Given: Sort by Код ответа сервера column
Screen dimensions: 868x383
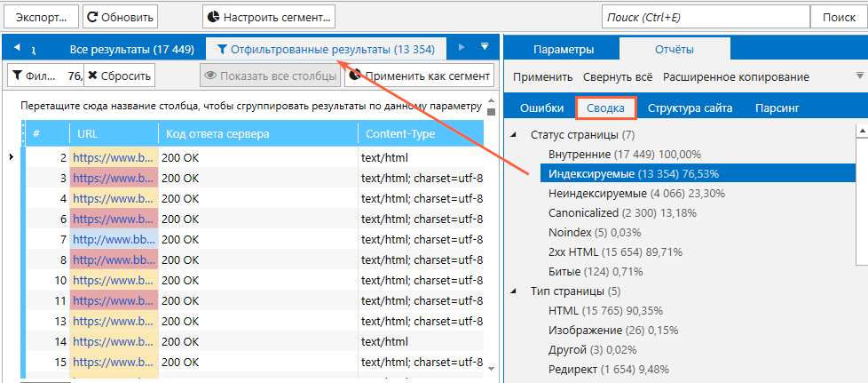Looking at the screenshot, I should (258, 133).
